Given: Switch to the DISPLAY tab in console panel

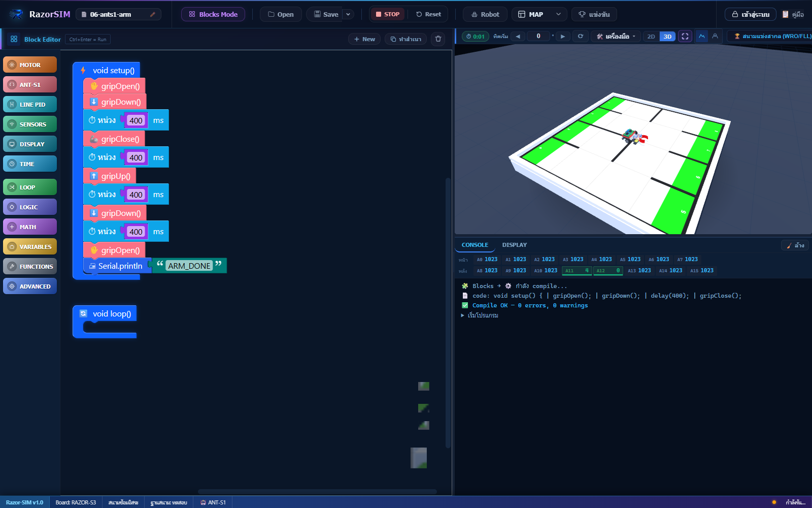Looking at the screenshot, I should tap(515, 245).
